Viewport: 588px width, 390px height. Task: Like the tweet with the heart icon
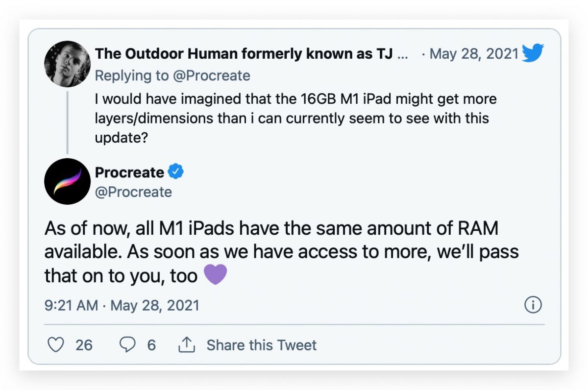pos(56,344)
